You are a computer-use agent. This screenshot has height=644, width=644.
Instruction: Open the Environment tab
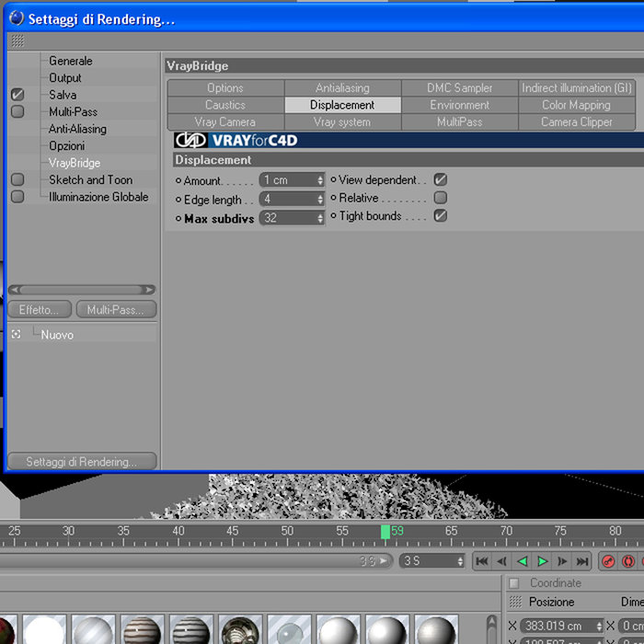tap(460, 105)
